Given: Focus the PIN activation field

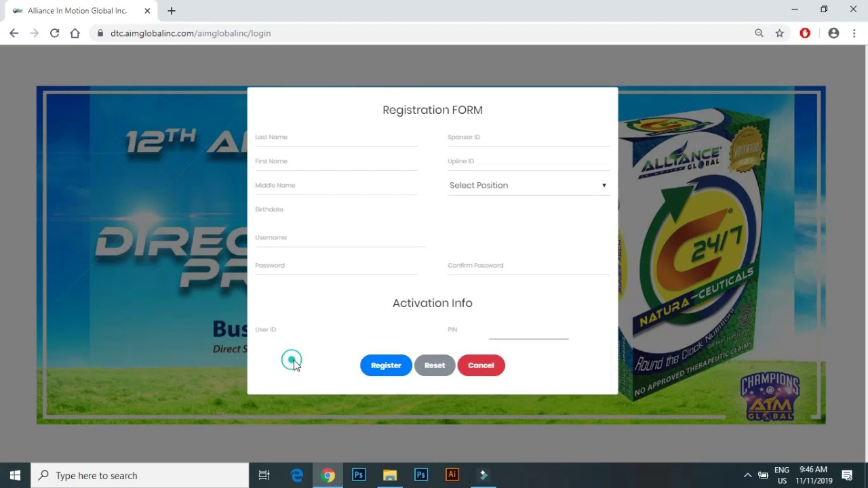Looking at the screenshot, I should (x=528, y=331).
